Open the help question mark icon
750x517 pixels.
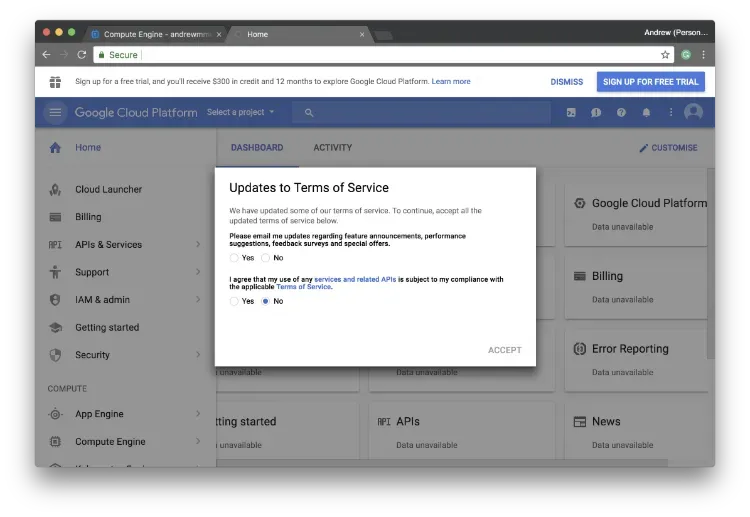[621, 113]
